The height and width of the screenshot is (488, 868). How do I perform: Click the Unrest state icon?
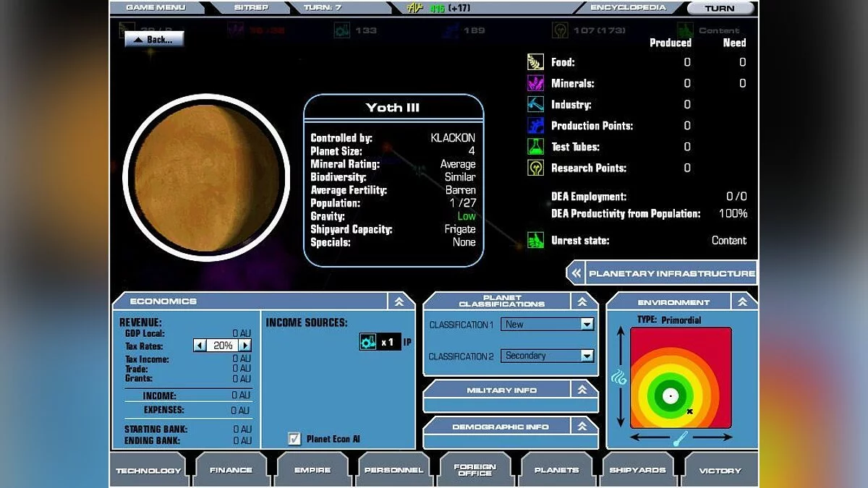coord(535,240)
